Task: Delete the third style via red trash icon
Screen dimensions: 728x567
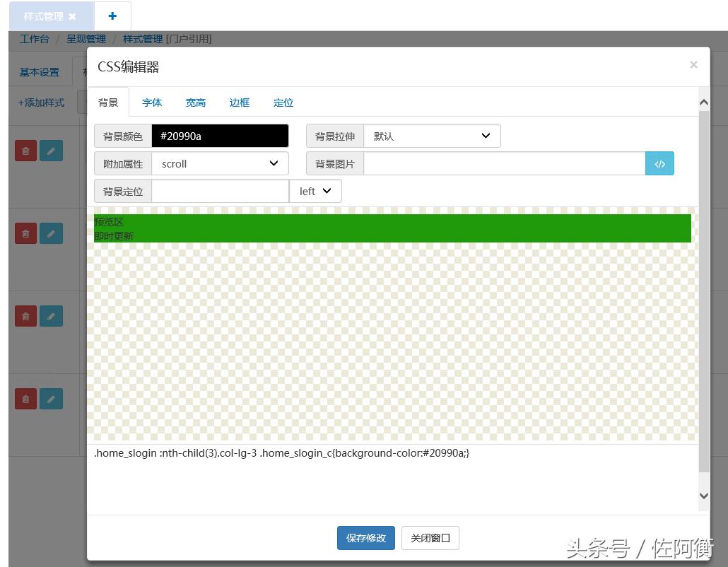Action: click(25, 316)
